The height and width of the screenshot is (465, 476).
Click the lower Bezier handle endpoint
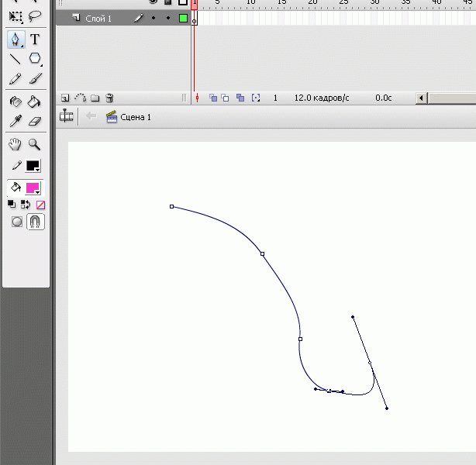click(387, 408)
